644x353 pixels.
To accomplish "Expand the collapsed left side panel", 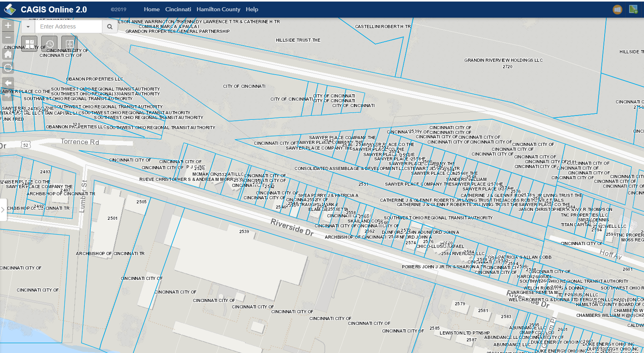I will coord(3,209).
